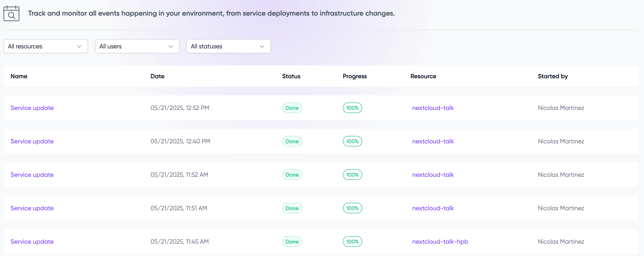The height and width of the screenshot is (256, 644).
Task: Open the All resources dropdown
Action: tap(46, 46)
